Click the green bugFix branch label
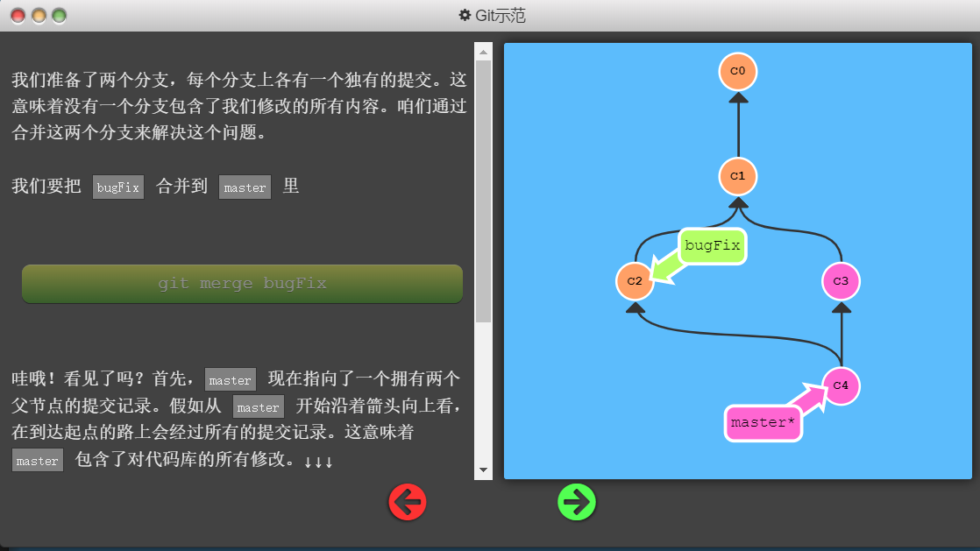 point(712,246)
